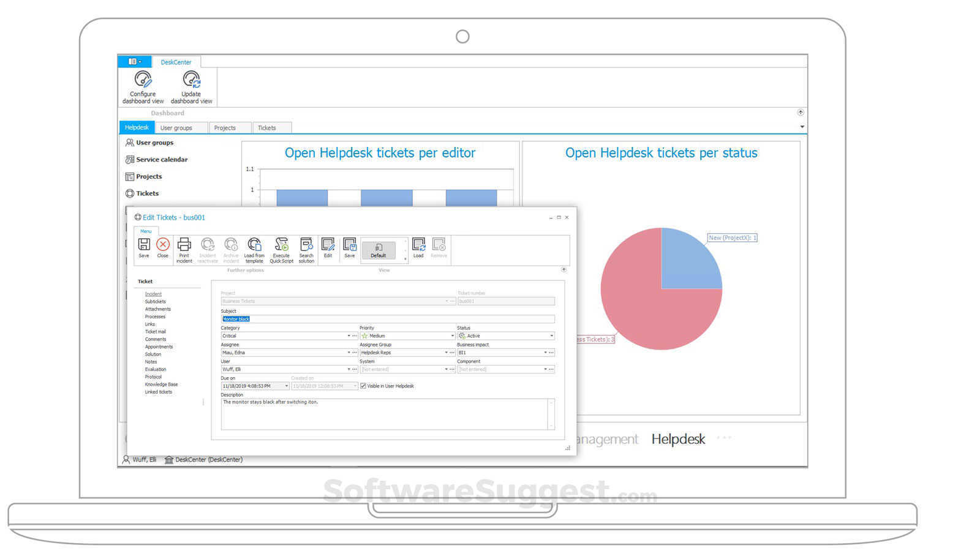Collapse the dashboard panel with the arrow chevron
The height and width of the screenshot is (551, 980).
click(801, 112)
